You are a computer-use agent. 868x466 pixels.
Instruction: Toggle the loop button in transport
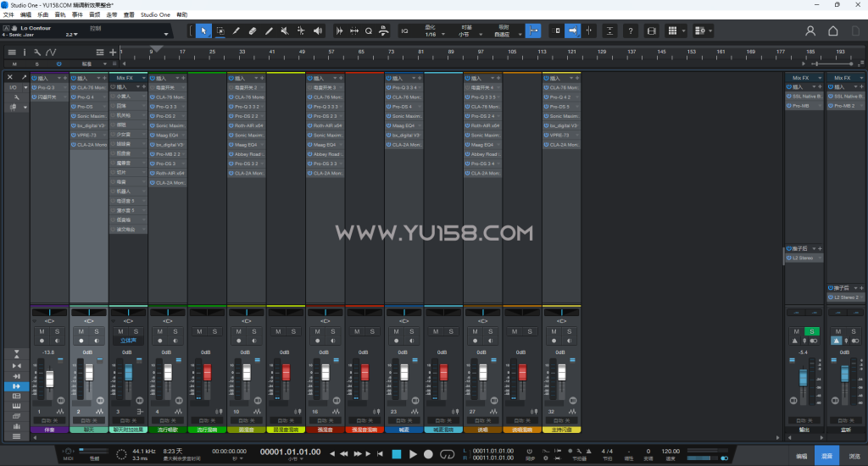pyautogui.click(x=447, y=454)
